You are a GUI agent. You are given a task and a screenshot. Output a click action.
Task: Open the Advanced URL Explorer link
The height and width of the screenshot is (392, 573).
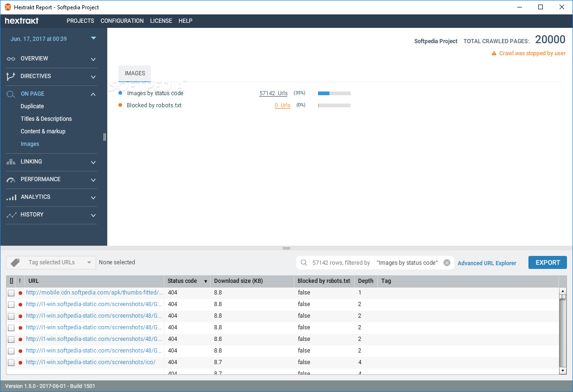click(487, 263)
